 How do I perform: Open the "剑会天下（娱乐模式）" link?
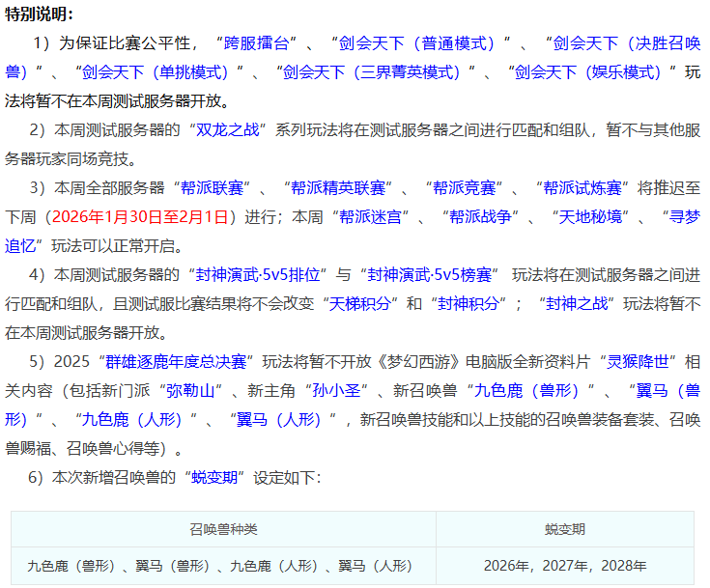click(x=588, y=72)
